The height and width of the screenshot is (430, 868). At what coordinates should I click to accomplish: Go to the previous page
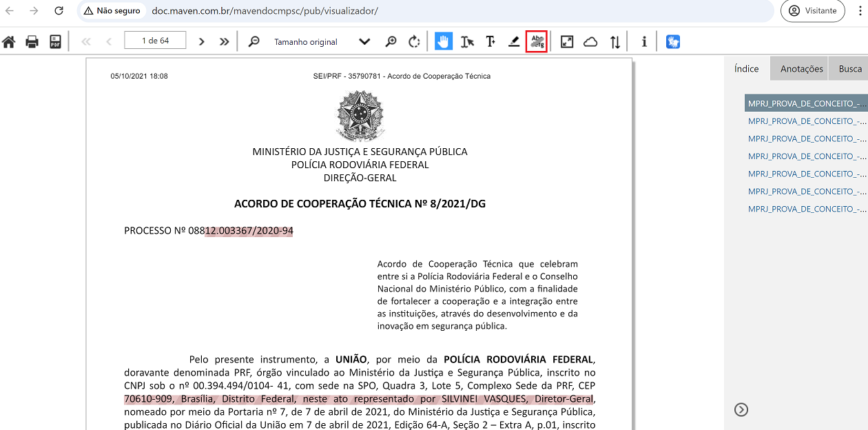pyautogui.click(x=109, y=41)
